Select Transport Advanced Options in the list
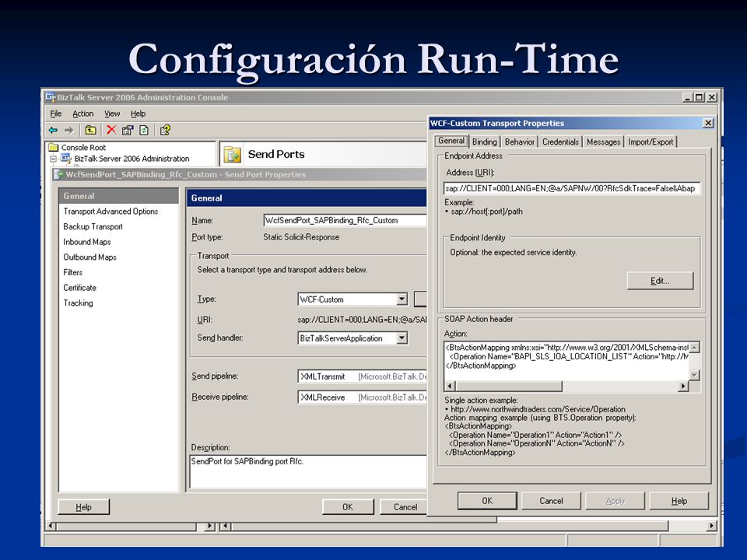This screenshot has width=747, height=560. pyautogui.click(x=110, y=212)
